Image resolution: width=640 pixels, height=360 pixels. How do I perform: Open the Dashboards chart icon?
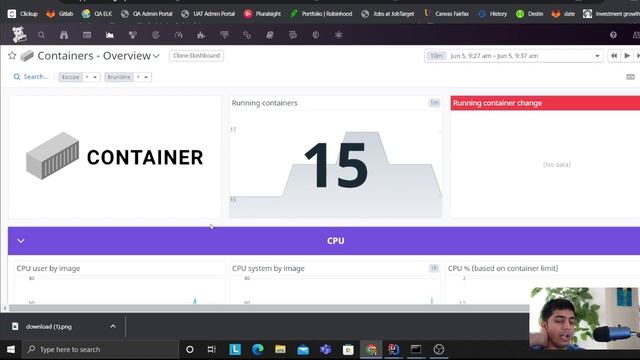[110, 35]
